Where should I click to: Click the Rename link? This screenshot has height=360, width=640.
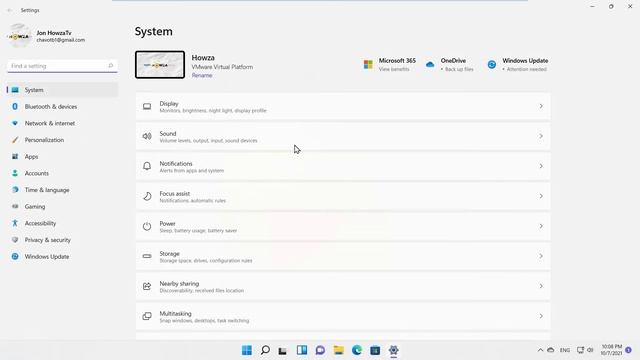coord(202,76)
